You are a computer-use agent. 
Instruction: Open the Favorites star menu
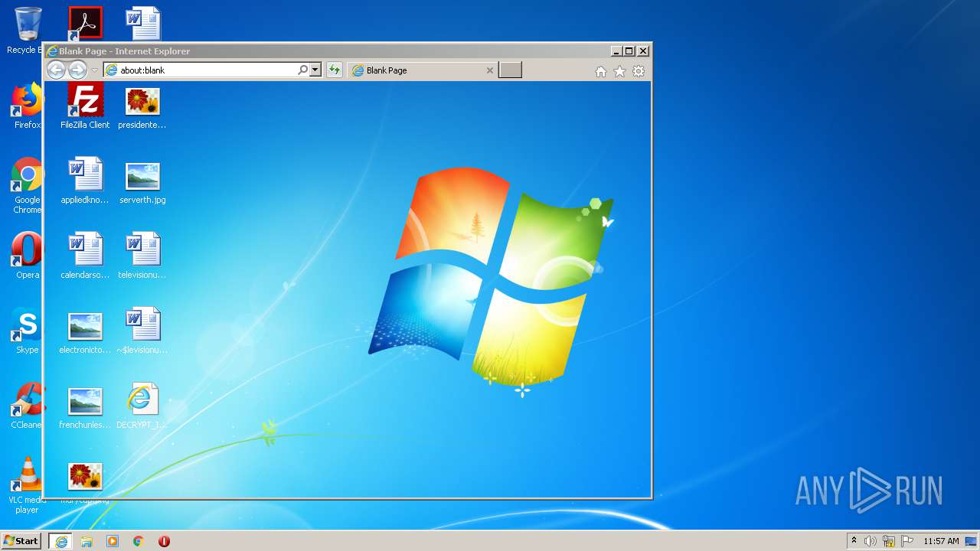tap(619, 71)
